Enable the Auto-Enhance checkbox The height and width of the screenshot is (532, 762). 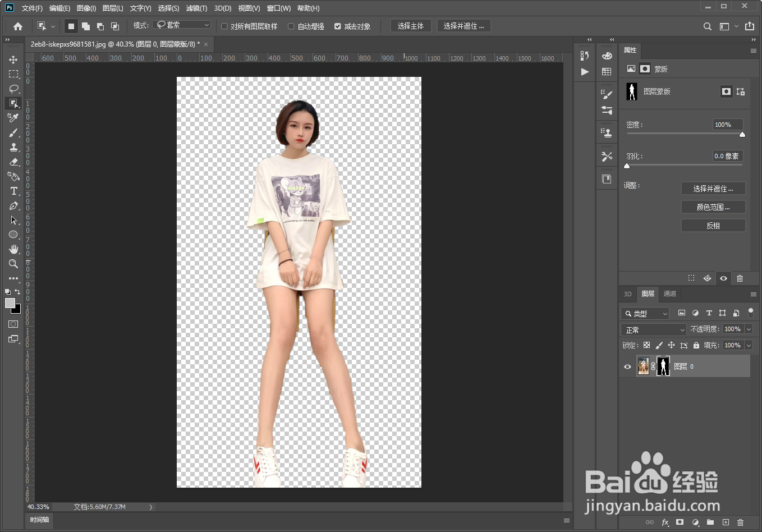[x=291, y=26]
